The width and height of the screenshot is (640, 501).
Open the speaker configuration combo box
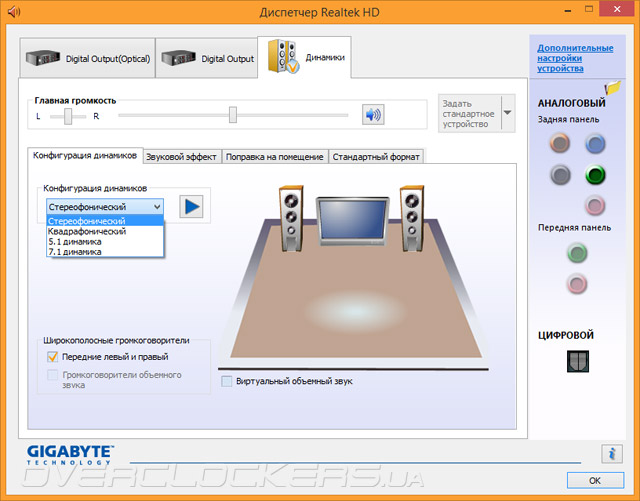click(105, 207)
